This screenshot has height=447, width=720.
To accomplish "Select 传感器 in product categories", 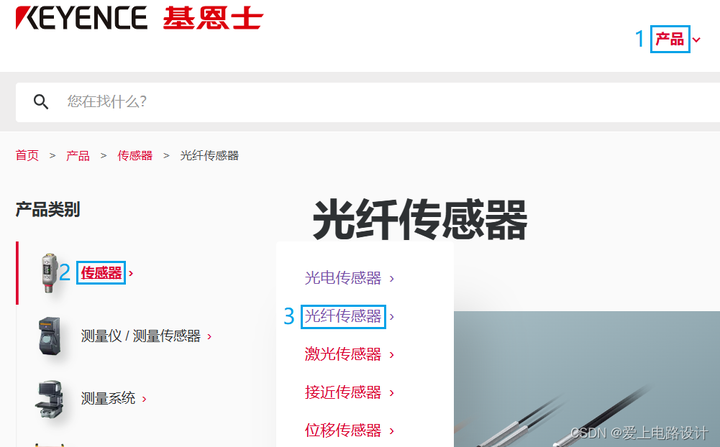I will pyautogui.click(x=101, y=273).
